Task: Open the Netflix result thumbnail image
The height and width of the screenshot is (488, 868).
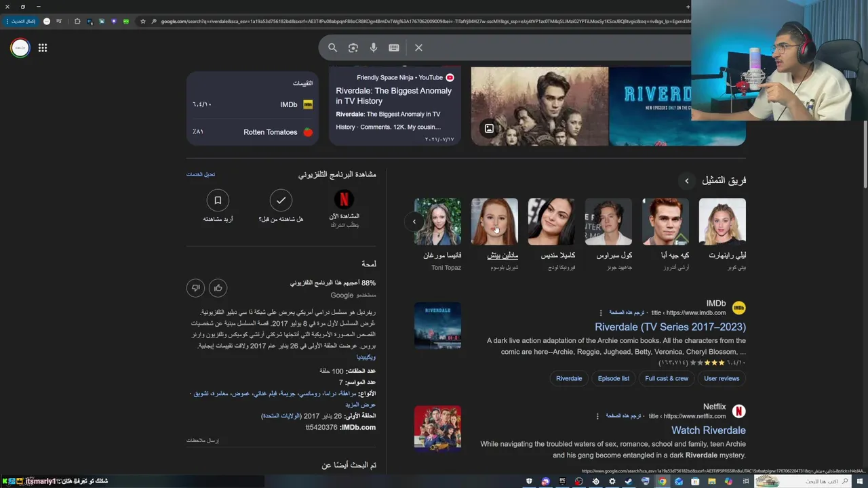Action: point(437,428)
